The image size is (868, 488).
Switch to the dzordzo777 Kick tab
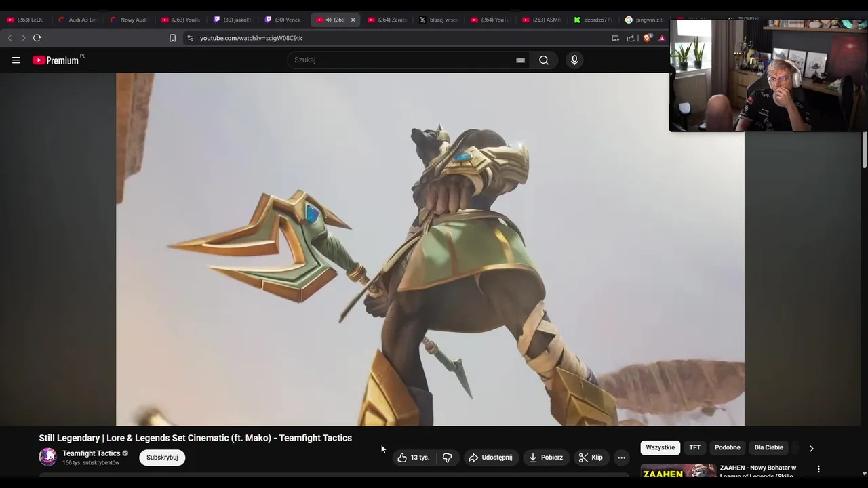point(593,20)
